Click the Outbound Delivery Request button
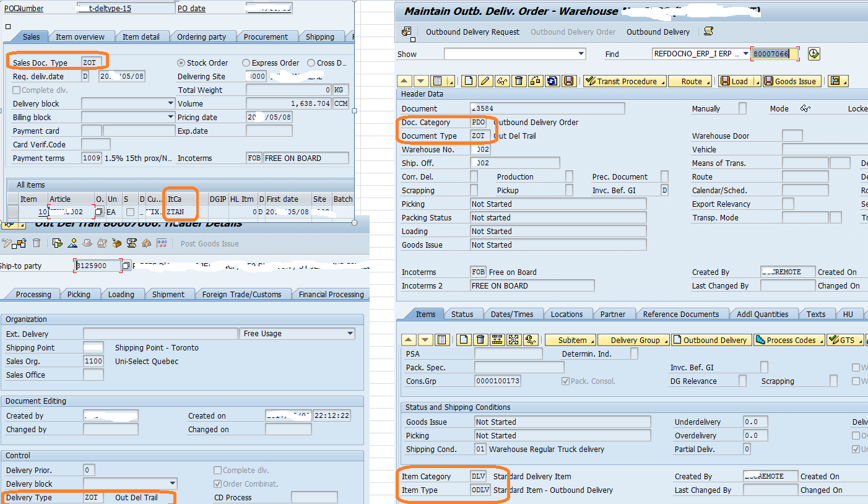 (473, 32)
